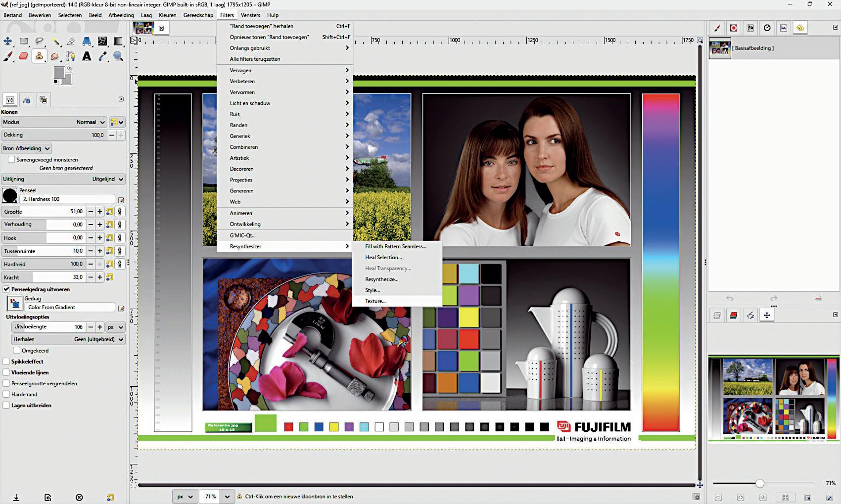Screen dimensions: 841x504
Task: Select the Basisafbeelding history thumbnail
Action: coord(720,48)
